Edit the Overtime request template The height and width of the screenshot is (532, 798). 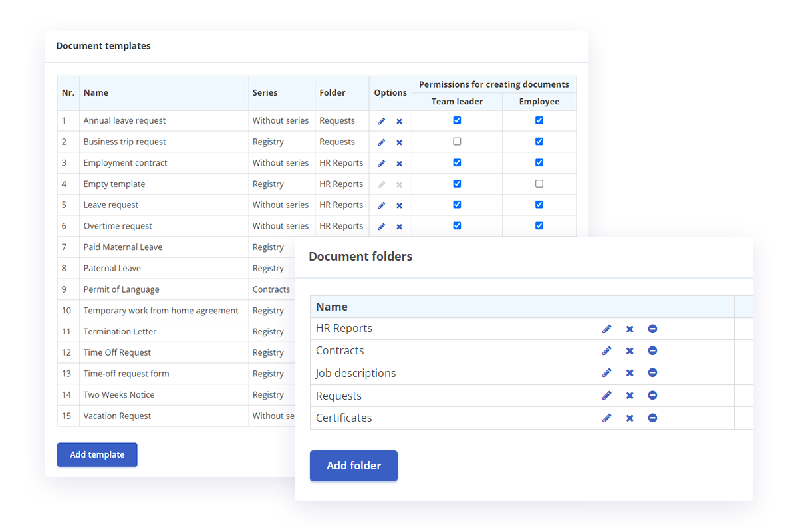click(382, 227)
